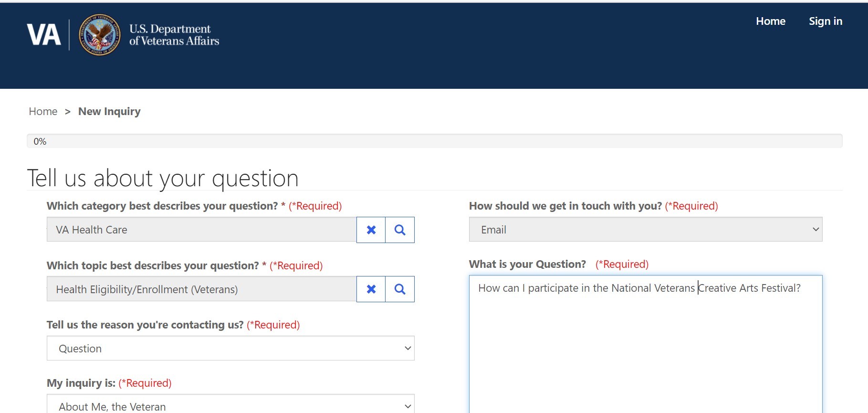
Task: Open Home in the top navigation
Action: click(770, 21)
